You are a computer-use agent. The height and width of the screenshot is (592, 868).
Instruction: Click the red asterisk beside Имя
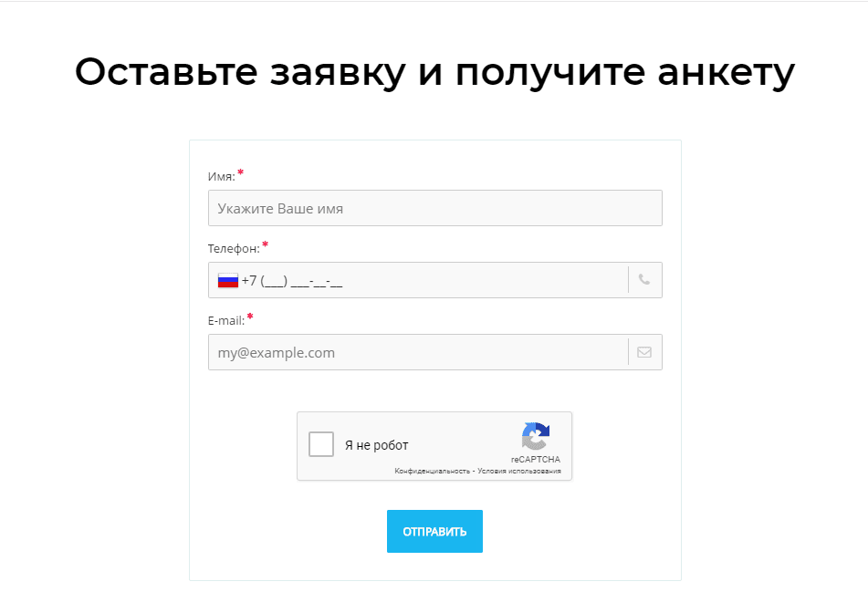click(x=241, y=172)
